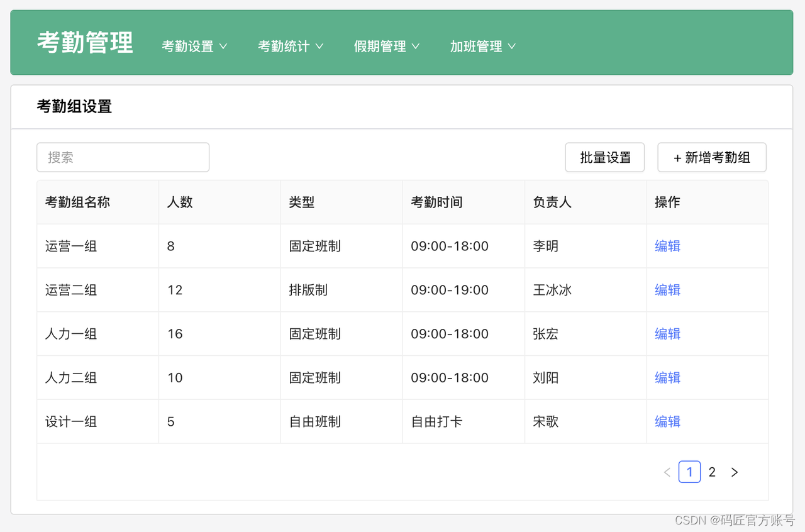Edit the 设计一组 row
805x532 pixels.
click(x=667, y=421)
